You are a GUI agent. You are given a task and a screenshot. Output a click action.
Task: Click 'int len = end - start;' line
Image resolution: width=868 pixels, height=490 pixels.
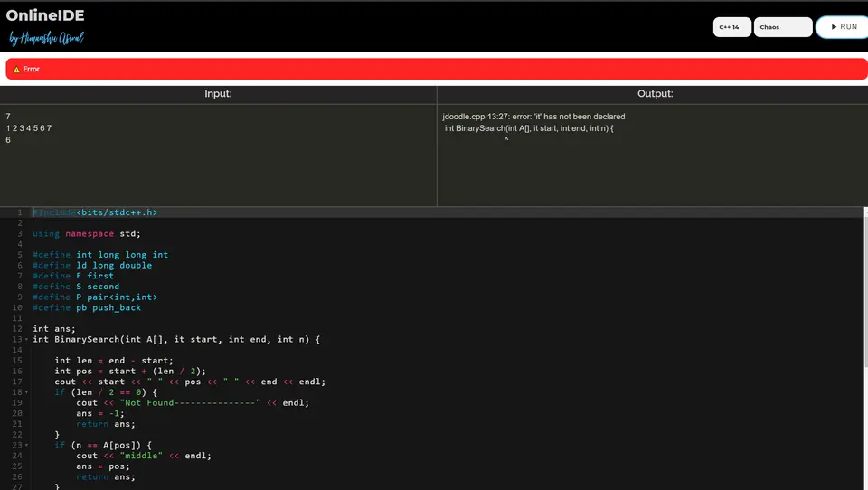(114, 361)
